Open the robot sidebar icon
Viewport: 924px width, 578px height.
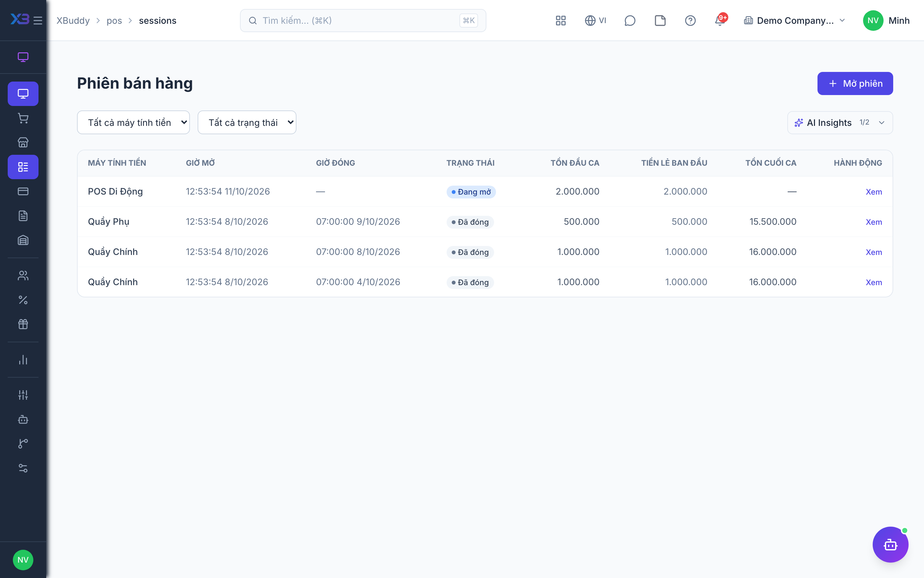[23, 419]
